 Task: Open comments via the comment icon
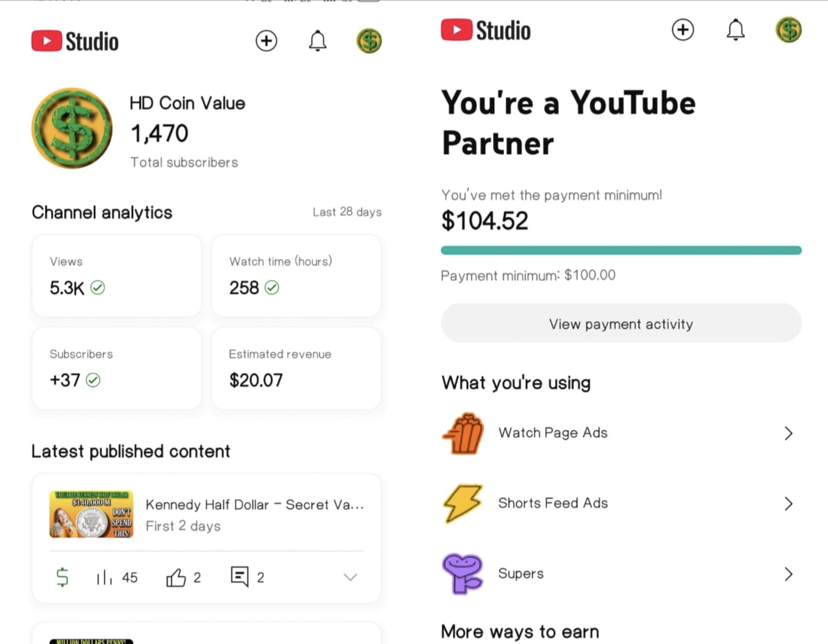(x=240, y=577)
